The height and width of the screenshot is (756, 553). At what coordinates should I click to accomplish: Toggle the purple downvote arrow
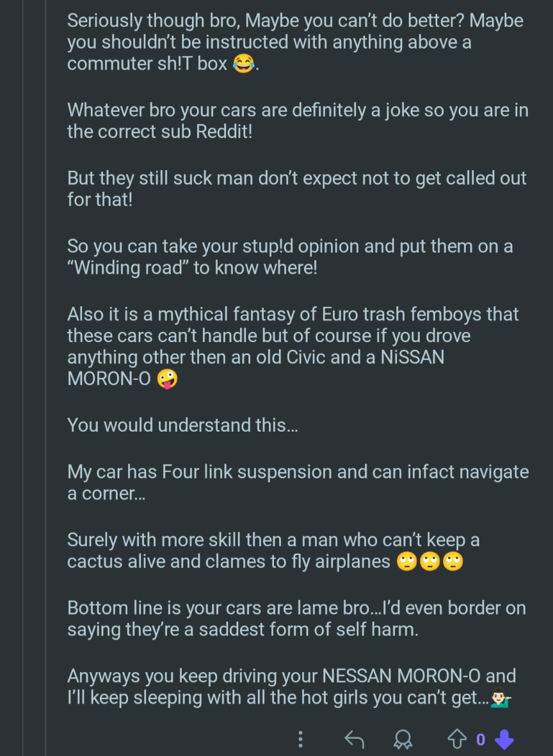pyautogui.click(x=504, y=739)
